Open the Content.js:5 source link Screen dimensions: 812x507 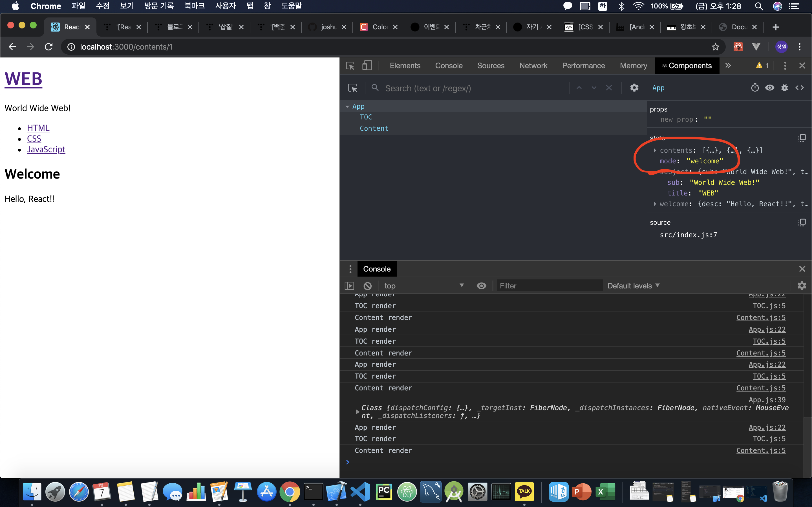(x=761, y=450)
